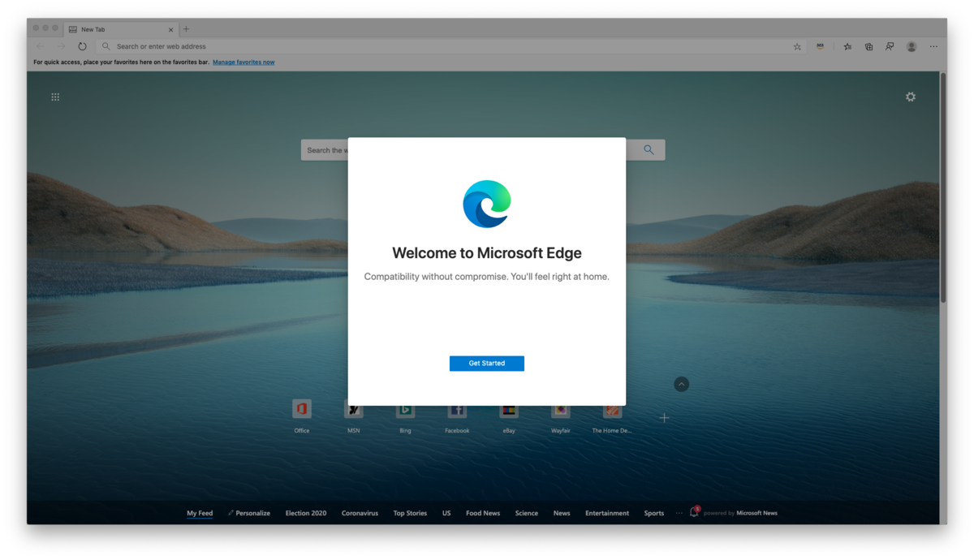Viewport: 974px width, 560px height.
Task: Switch to Science tab
Action: point(527,513)
